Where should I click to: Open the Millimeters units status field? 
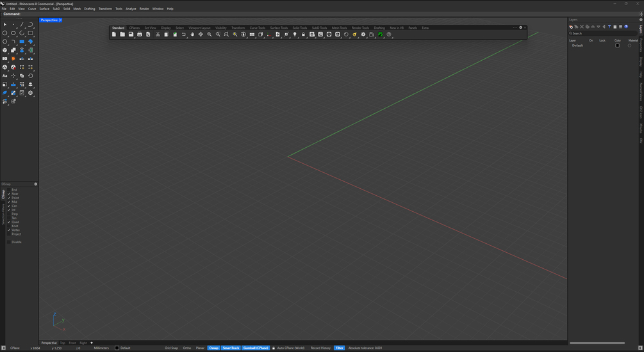click(x=101, y=348)
